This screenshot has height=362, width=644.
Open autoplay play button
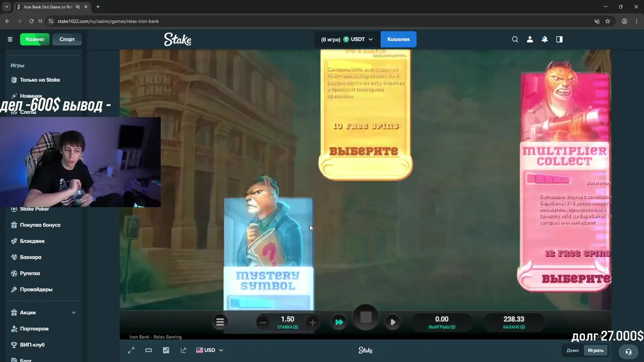[393, 322]
